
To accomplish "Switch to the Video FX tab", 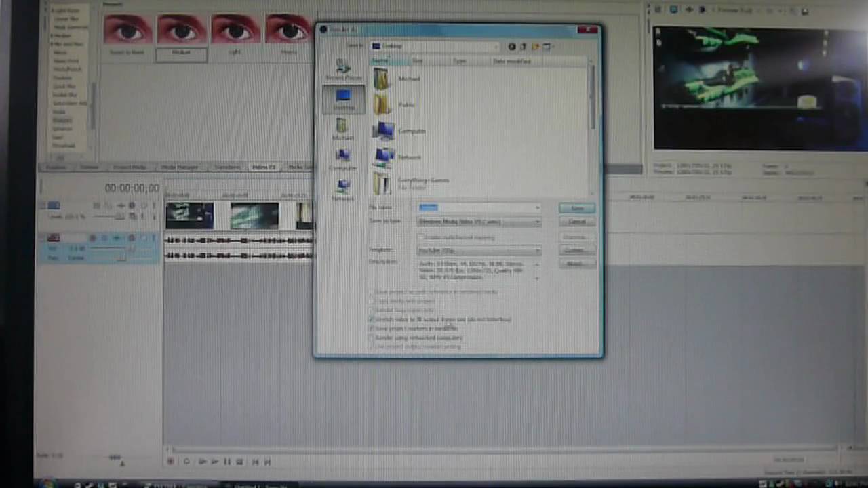I will pyautogui.click(x=264, y=167).
